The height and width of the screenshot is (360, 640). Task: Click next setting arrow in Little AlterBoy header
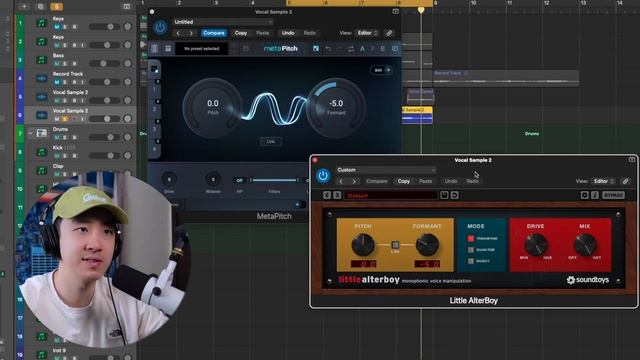(354, 181)
